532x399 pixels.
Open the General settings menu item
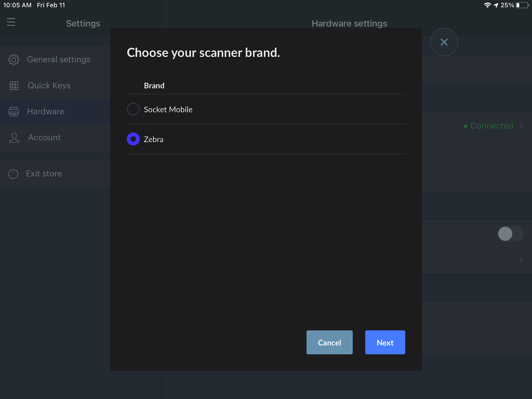tap(59, 60)
